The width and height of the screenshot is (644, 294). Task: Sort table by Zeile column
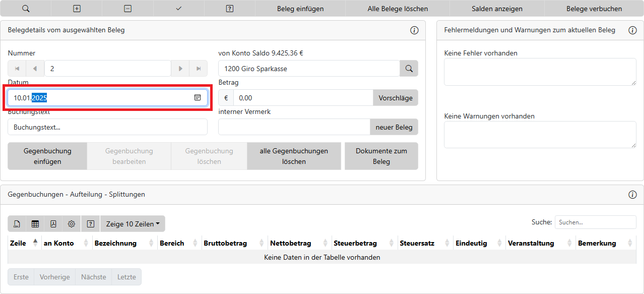(24, 243)
